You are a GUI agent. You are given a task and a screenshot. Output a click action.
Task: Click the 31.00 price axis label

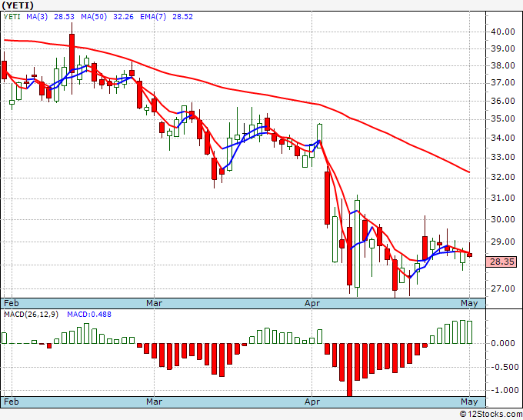(x=503, y=198)
